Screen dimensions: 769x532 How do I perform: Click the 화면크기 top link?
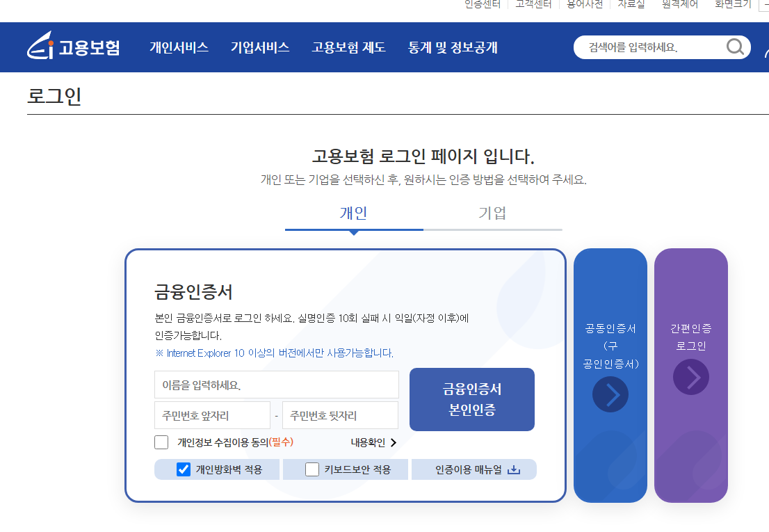tap(733, 4)
